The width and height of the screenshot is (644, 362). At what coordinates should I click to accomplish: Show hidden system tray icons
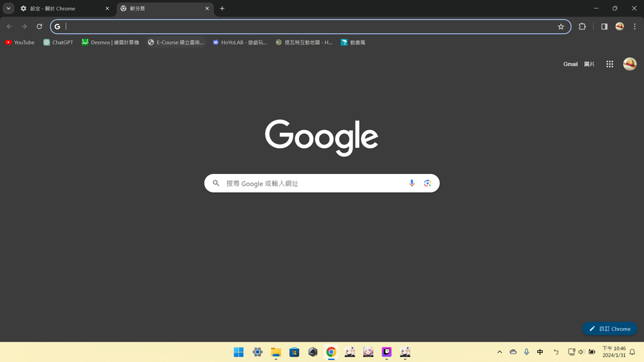(500, 352)
